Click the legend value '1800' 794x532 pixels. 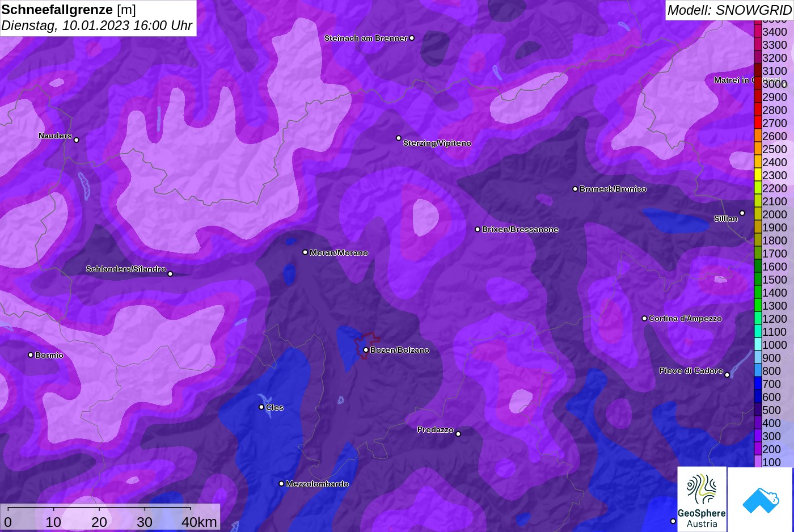(775, 240)
